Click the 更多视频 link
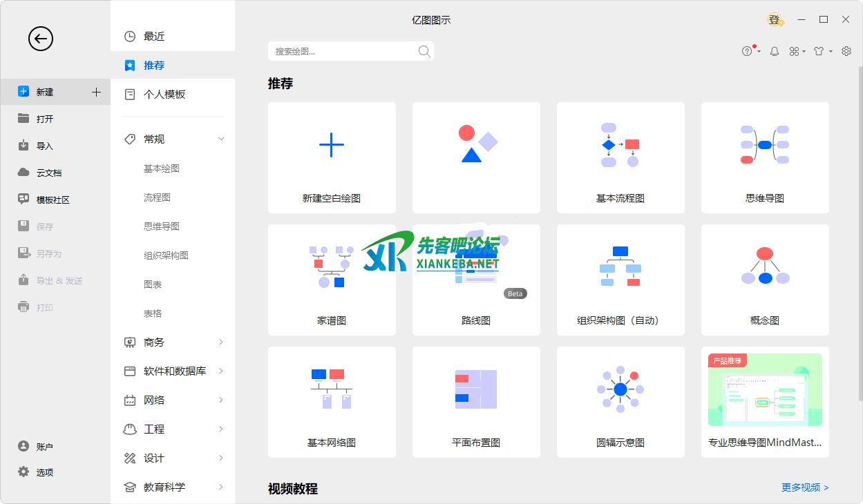The width and height of the screenshot is (863, 504). coord(805,487)
